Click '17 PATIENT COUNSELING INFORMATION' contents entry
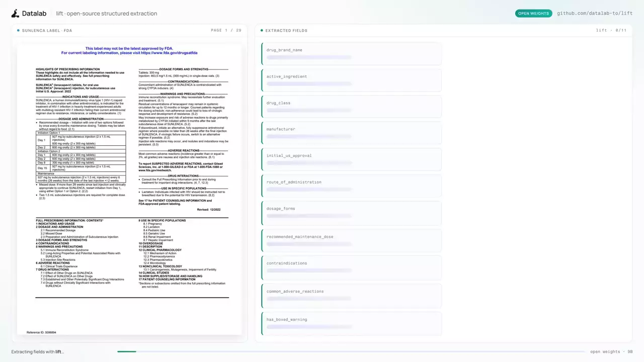The image size is (644, 362). click(x=167, y=280)
